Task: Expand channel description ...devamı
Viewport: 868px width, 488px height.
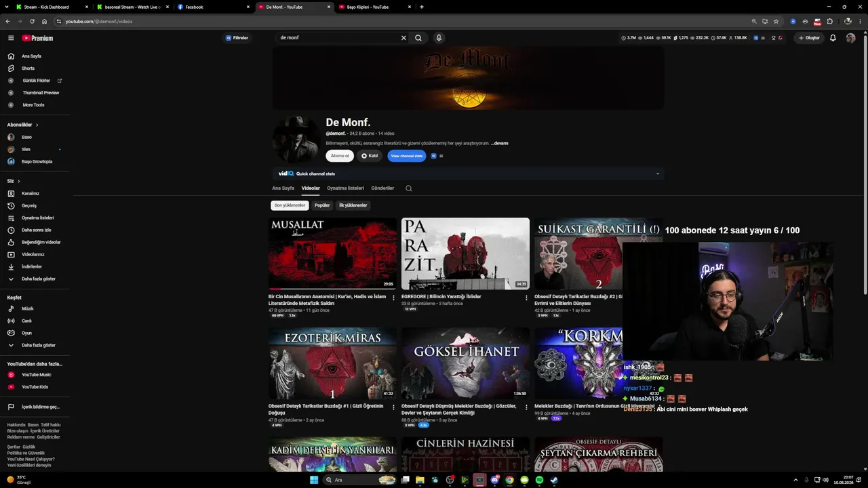Action: click(500, 143)
